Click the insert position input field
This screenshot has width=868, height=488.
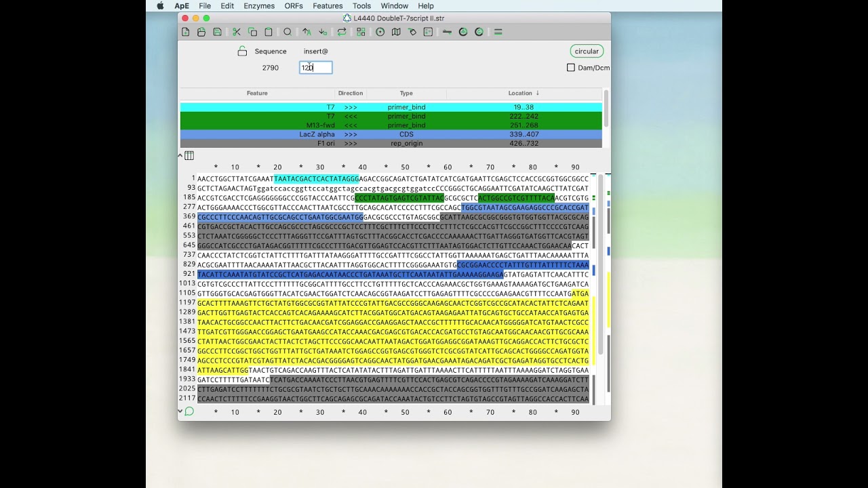tap(316, 67)
